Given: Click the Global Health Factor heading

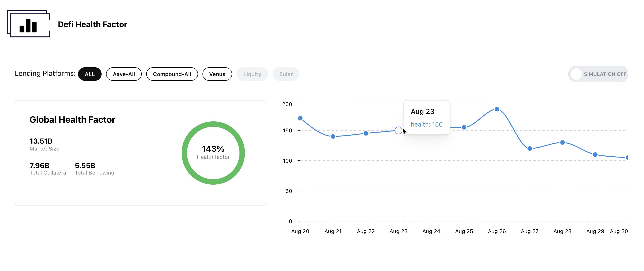Looking at the screenshot, I should click(72, 120).
